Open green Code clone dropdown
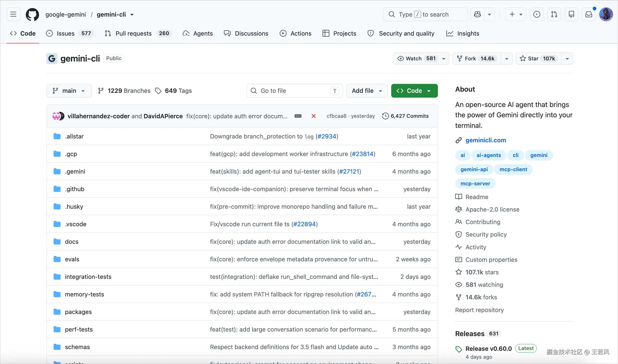 414,91
